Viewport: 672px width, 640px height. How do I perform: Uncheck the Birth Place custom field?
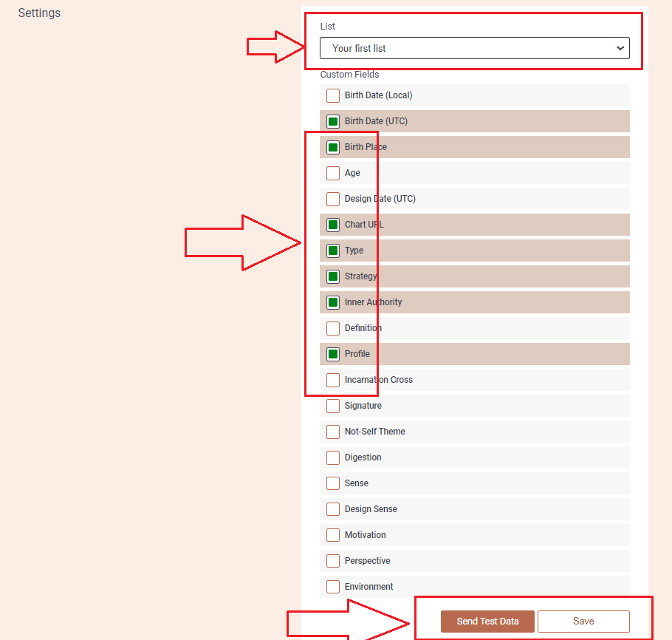pos(333,147)
